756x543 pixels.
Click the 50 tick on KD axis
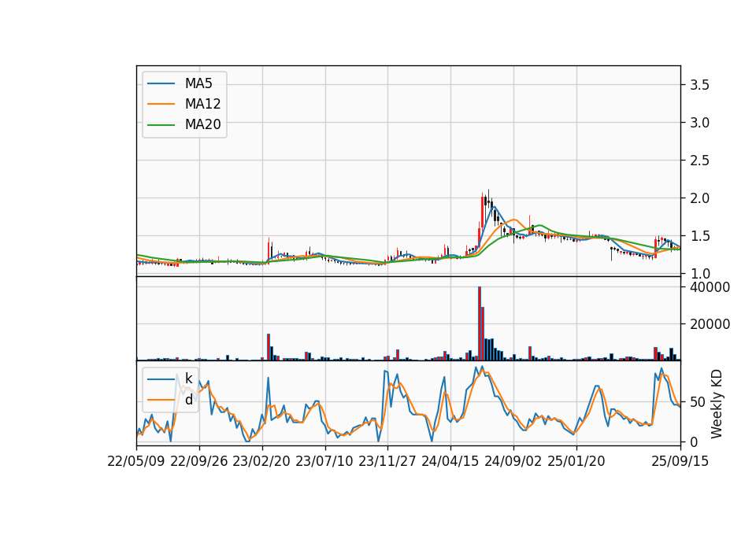click(698, 402)
